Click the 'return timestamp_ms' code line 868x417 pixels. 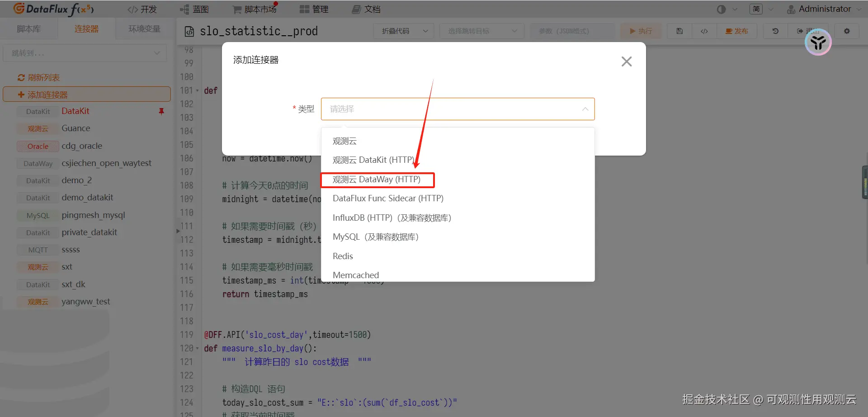coord(265,294)
